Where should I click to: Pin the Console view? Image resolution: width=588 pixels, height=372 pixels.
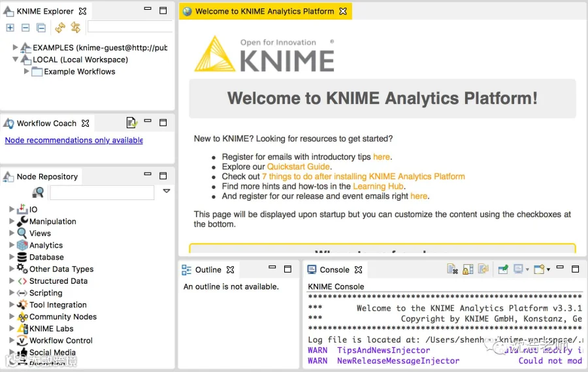pyautogui.click(x=503, y=269)
